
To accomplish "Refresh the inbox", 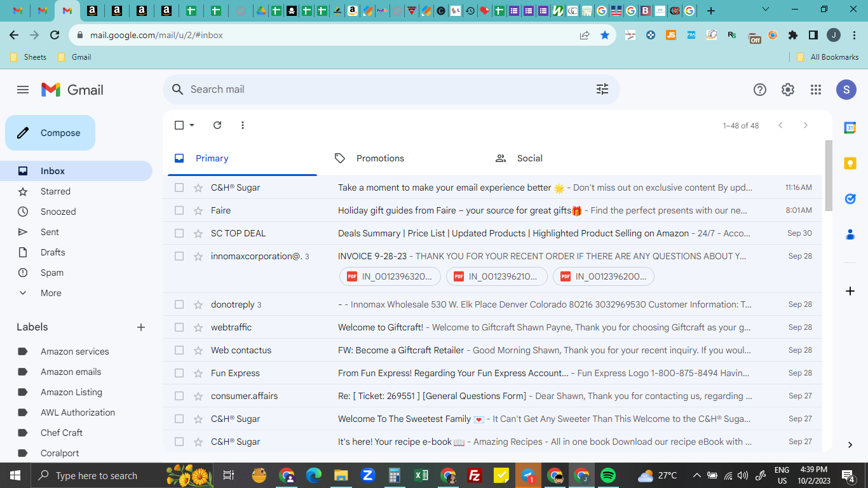I will (x=217, y=125).
